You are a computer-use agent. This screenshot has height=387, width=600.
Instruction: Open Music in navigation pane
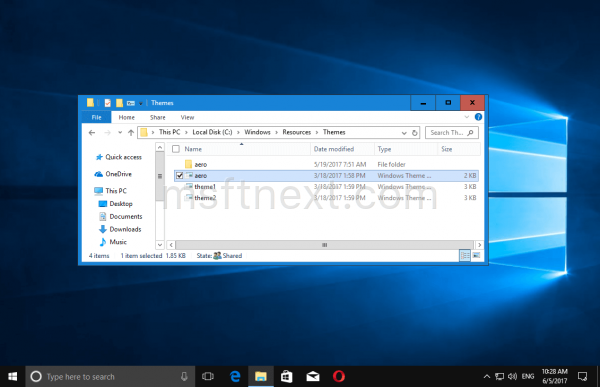pos(113,242)
